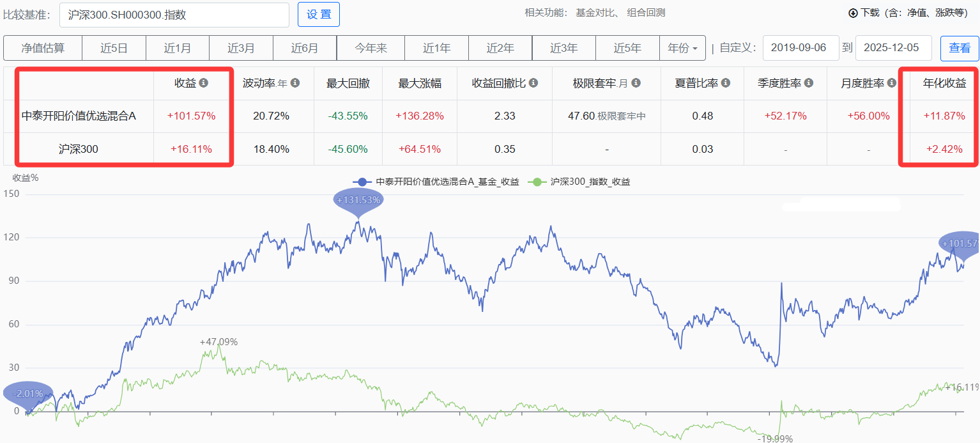Screen dimensions: 980x443
Task: Click the info icon beside 季度胜率
Action: (x=809, y=83)
